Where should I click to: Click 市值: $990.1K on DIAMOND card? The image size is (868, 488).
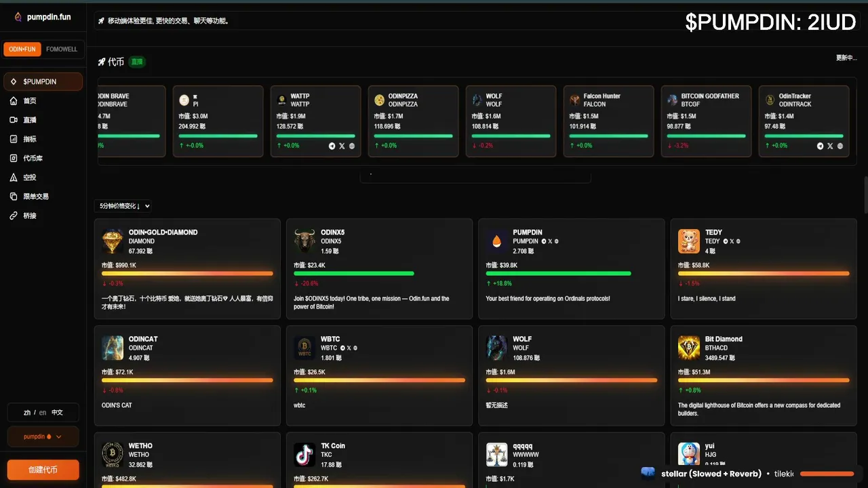119,265
